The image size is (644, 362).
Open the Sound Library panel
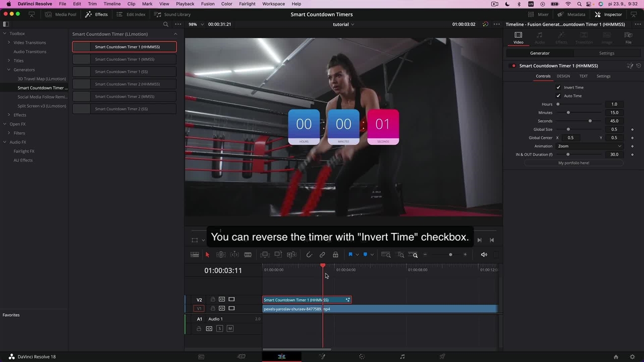pos(173,15)
